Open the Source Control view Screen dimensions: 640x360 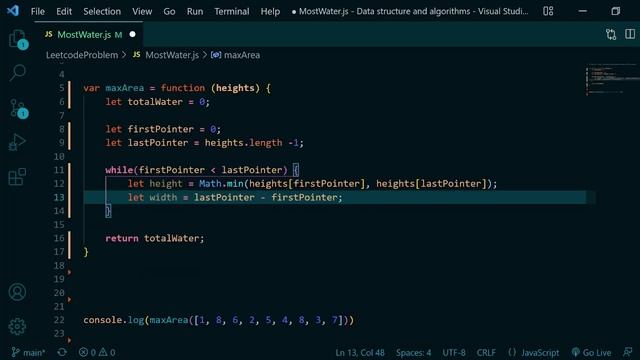coord(18,109)
